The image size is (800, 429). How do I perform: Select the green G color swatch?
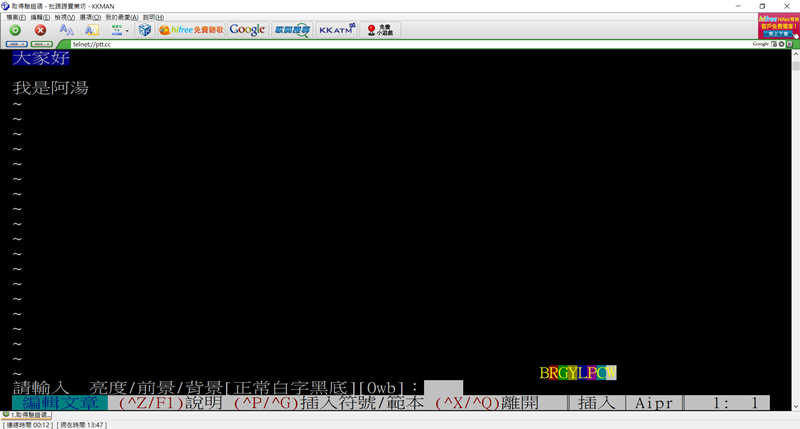point(563,373)
